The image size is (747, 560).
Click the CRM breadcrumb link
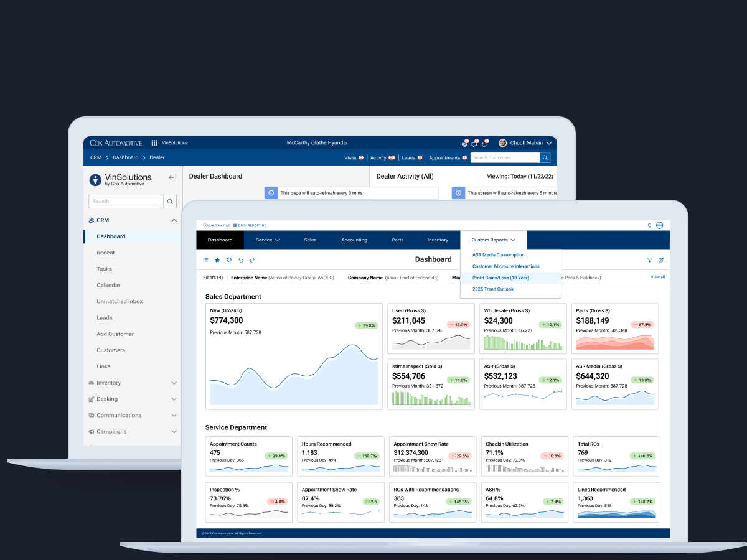96,158
